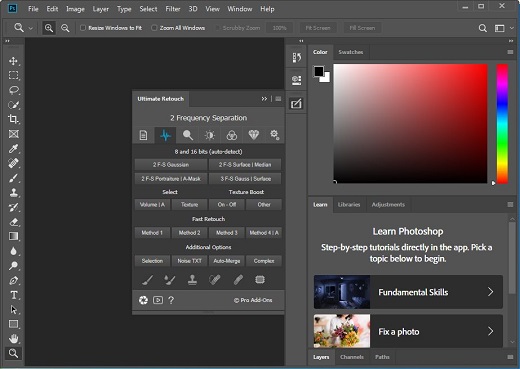Toggle Texture Boost On - Off button

coord(227,204)
